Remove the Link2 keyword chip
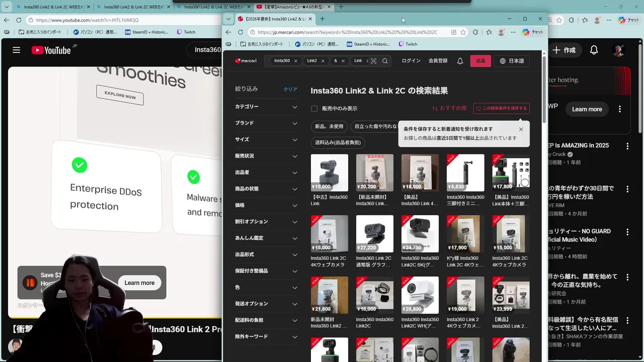Image resolution: width=644 pixels, height=362 pixels. coord(323,61)
